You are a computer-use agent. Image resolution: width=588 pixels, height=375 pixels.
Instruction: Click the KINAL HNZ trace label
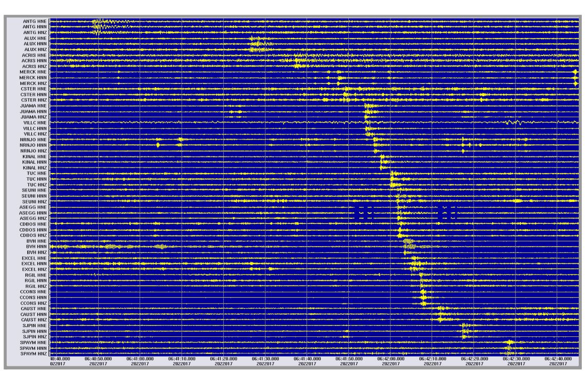tap(35, 167)
